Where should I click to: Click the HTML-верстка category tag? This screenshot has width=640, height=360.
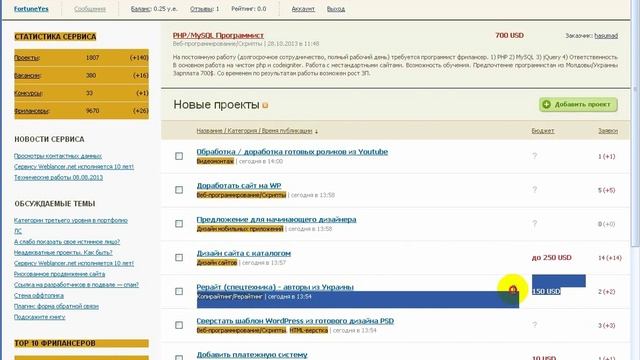click(x=309, y=330)
